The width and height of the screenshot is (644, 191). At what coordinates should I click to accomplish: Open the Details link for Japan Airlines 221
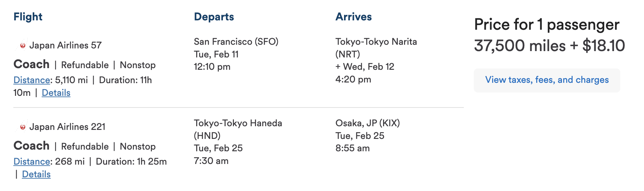(x=36, y=174)
